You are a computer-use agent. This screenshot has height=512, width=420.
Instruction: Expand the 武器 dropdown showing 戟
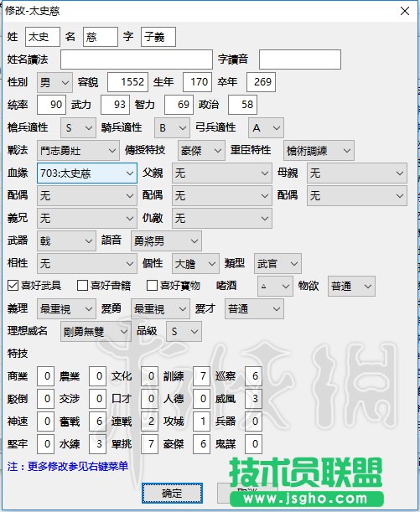[66, 241]
